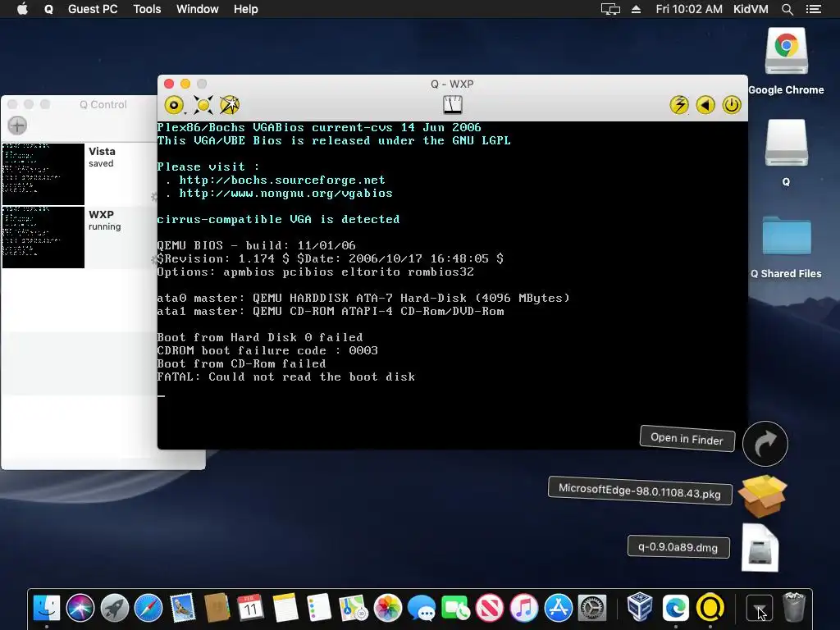Open App Store from the Dock
This screenshot has height=630, width=840.
pyautogui.click(x=558, y=608)
